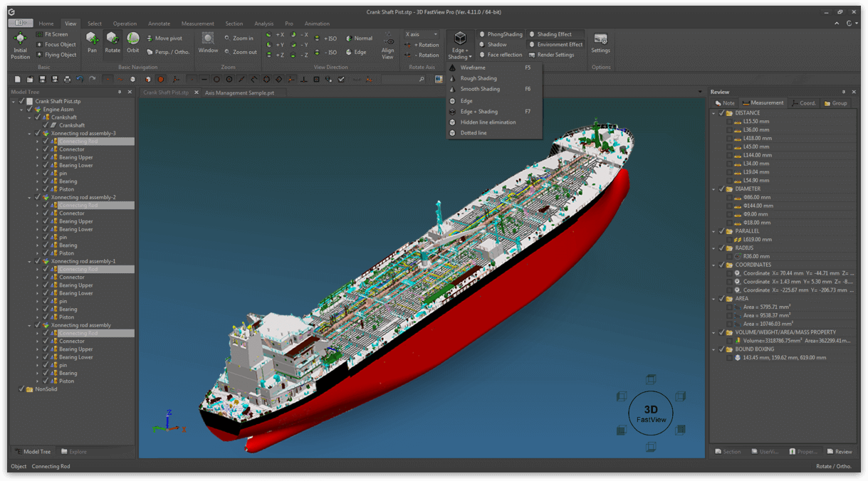The width and height of the screenshot is (868, 481).
Task: Click the undo arrow in quick toolbar
Action: 80,79
